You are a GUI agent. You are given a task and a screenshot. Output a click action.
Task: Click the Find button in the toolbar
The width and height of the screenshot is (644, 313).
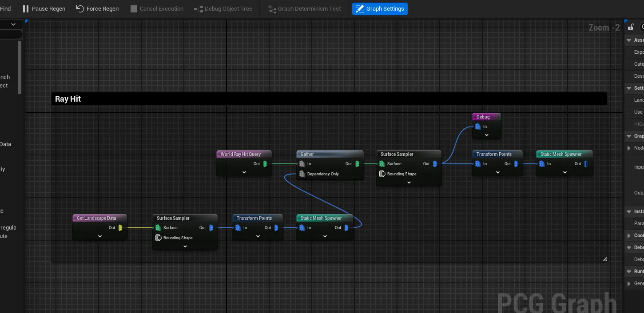(6, 9)
